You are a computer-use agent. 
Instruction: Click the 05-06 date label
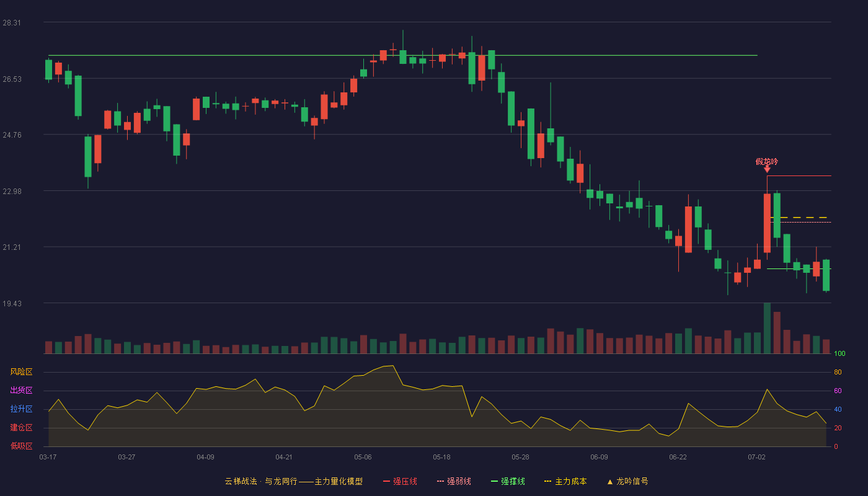363,457
